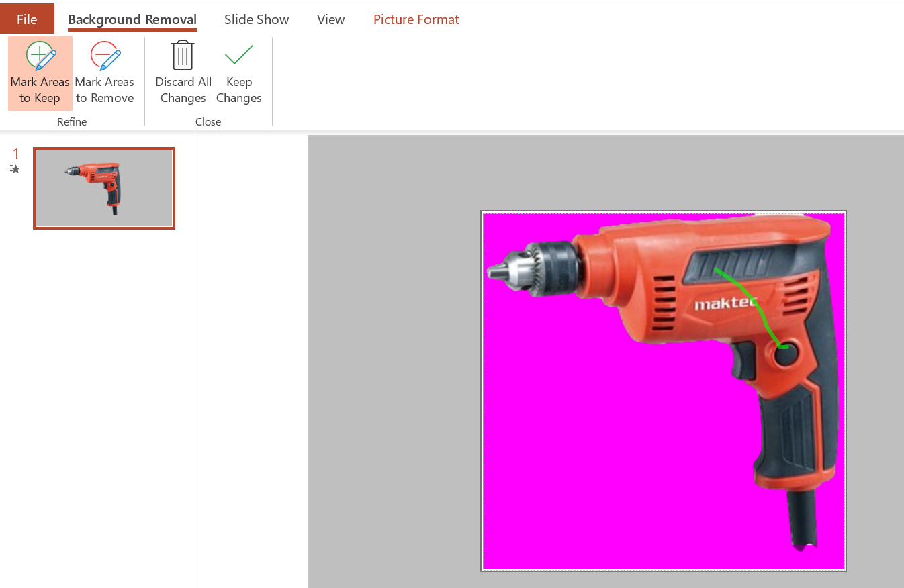Open the Picture Format tab

click(x=416, y=19)
